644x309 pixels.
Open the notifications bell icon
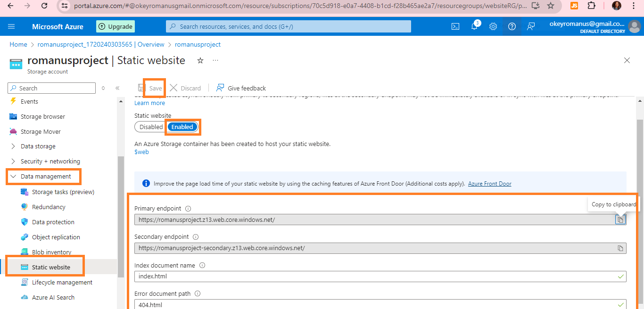474,26
